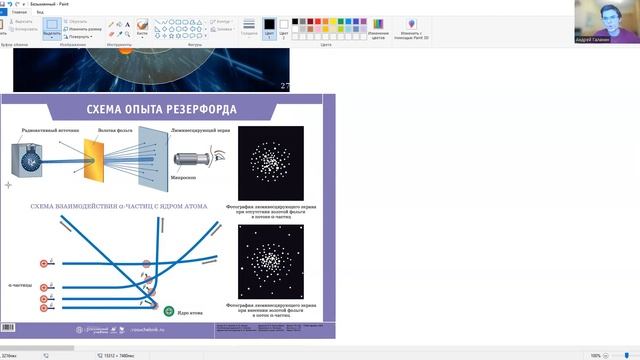Image resolution: width=640 pixels, height=360 pixels.
Task: Switch to the View (Вид) ribbon tab
Action: point(40,12)
